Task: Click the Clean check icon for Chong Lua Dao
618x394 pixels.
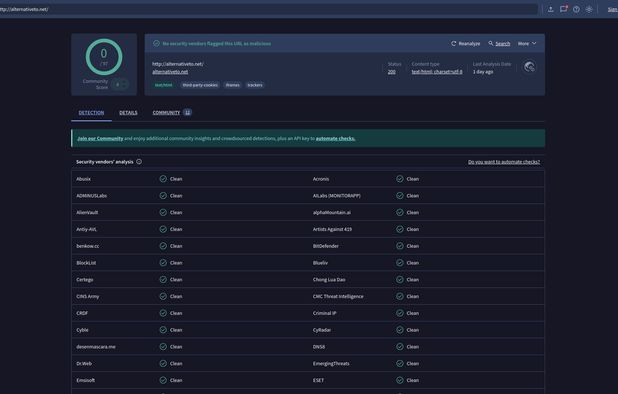Action: click(400, 280)
